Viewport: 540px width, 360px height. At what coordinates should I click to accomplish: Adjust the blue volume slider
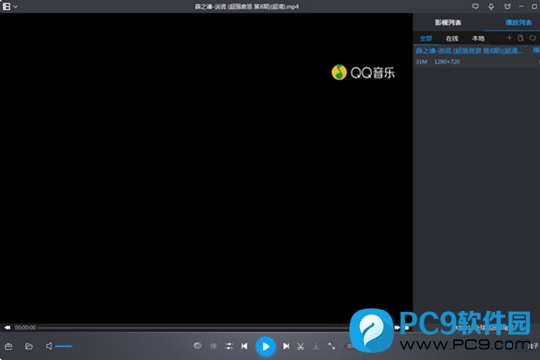click(63, 346)
